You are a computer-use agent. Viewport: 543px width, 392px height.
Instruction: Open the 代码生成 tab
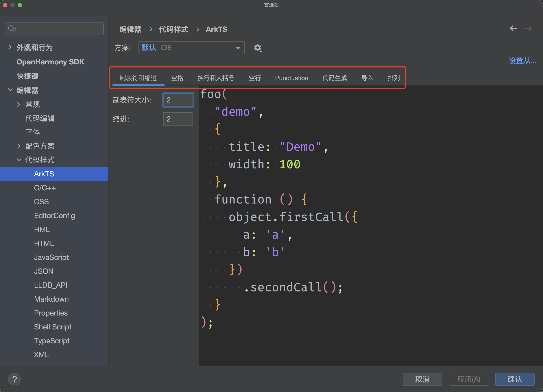335,78
